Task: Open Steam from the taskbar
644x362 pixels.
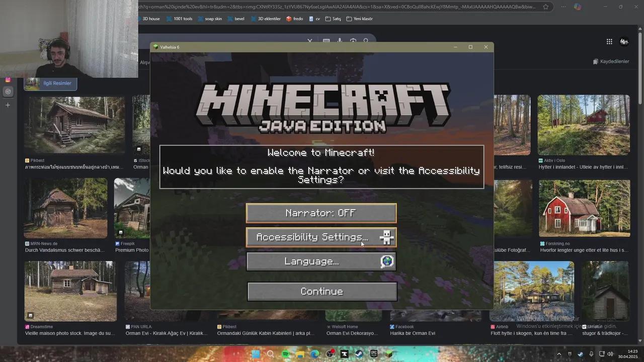Action: pyautogui.click(x=359, y=354)
